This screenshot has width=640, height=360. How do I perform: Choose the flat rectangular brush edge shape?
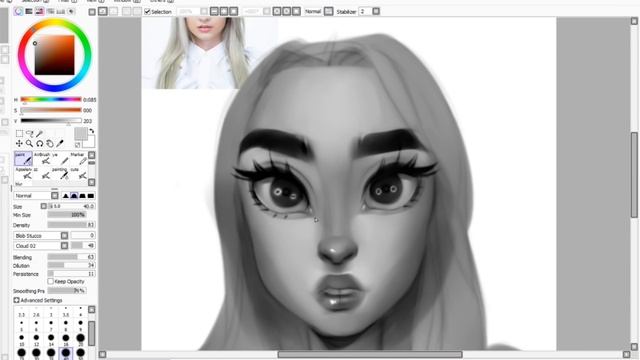pos(91,196)
